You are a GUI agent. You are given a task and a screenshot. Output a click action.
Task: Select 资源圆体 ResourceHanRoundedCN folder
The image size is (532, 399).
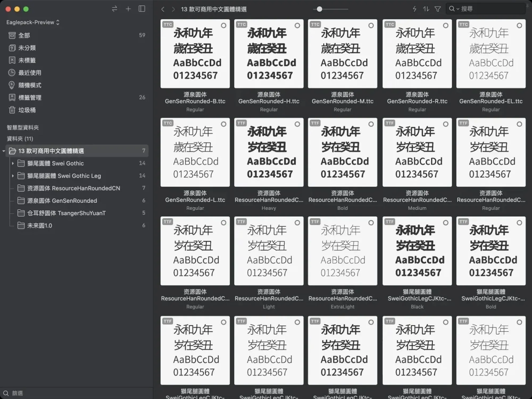tap(77, 188)
